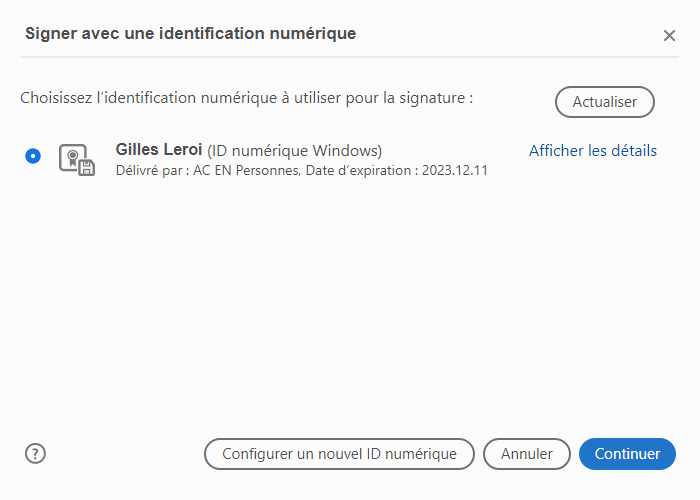Click the dialog title "Signer avec une identification numérique"

coord(190,34)
